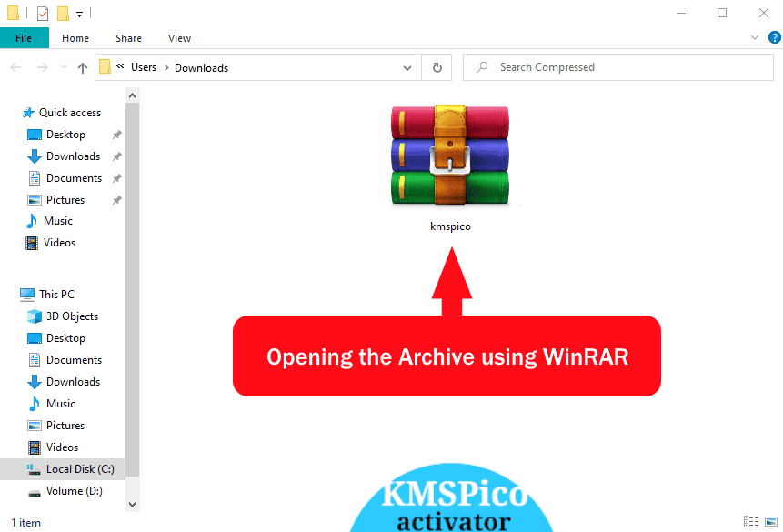Click the This PC computer icon
This screenshot has width=783, height=532.
(27, 295)
